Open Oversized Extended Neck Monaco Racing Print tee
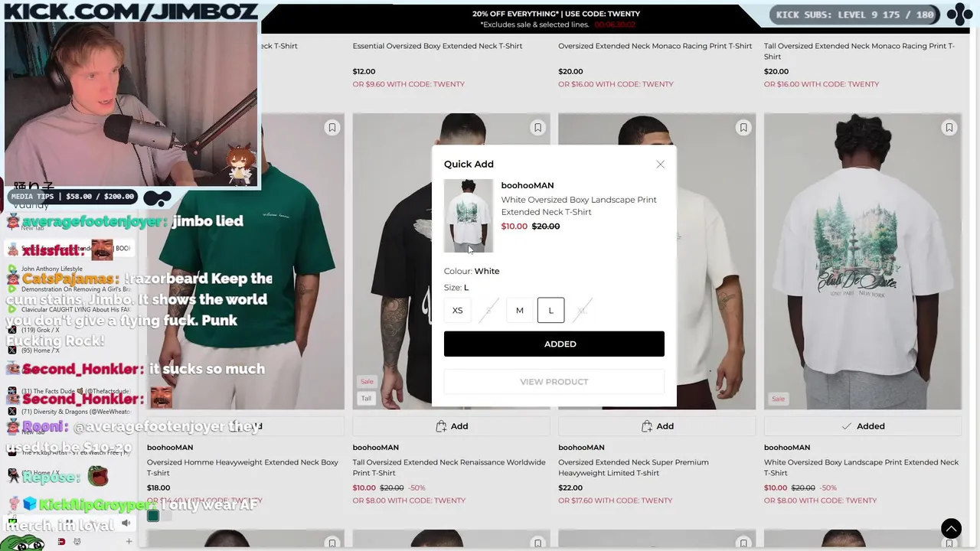The height and width of the screenshot is (551, 980). (655, 46)
